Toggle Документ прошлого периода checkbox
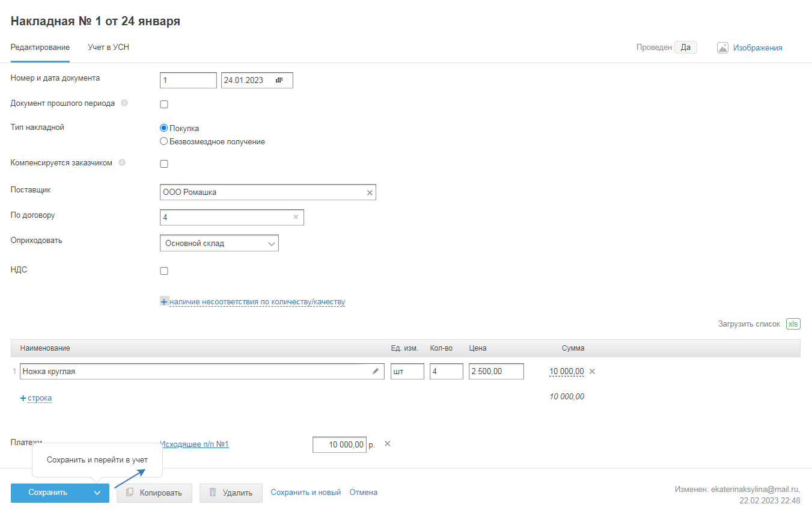The image size is (812, 513). tap(164, 105)
